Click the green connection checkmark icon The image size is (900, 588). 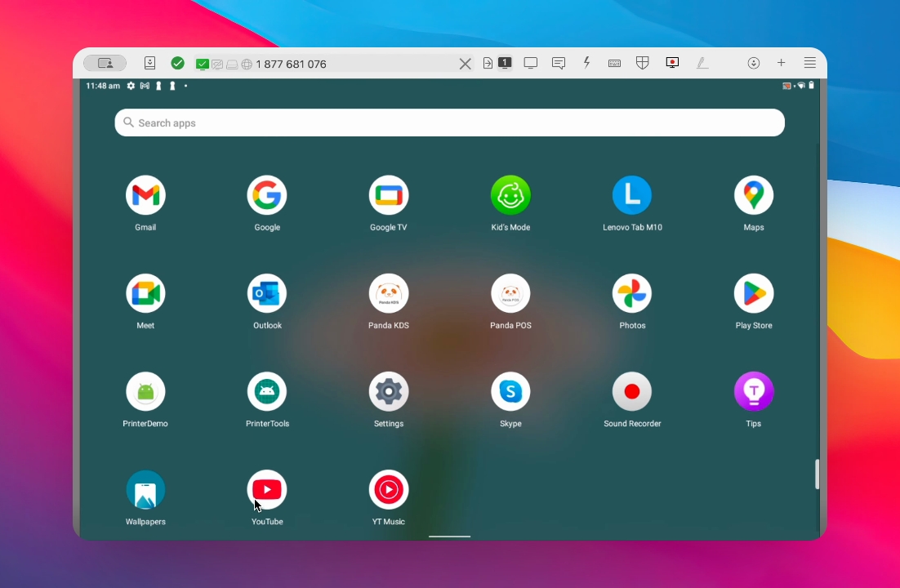(178, 63)
